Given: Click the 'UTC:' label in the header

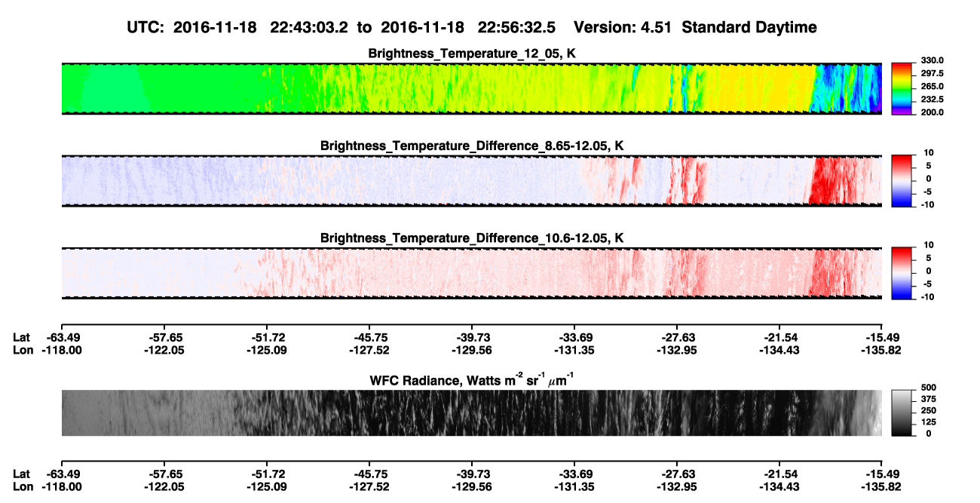Looking at the screenshot, I should (146, 27).
